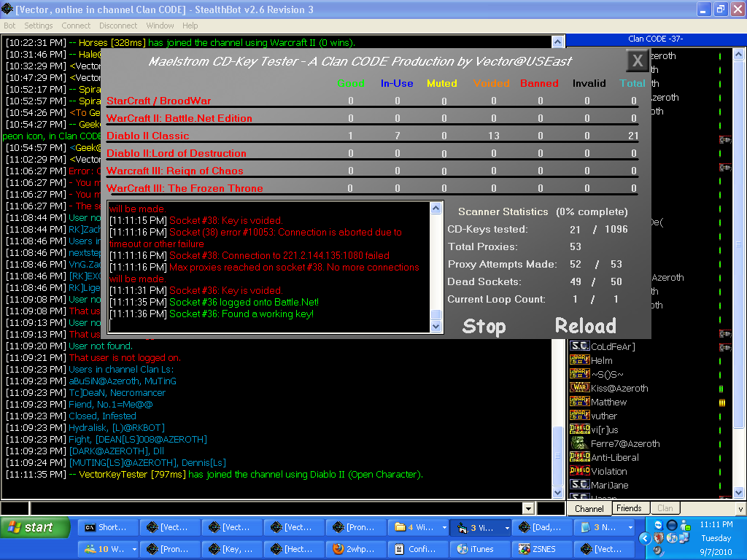Switch to the [Key,... StealthBot taskbar button
Image resolution: width=747 pixels, height=560 pixels.
coord(232,549)
